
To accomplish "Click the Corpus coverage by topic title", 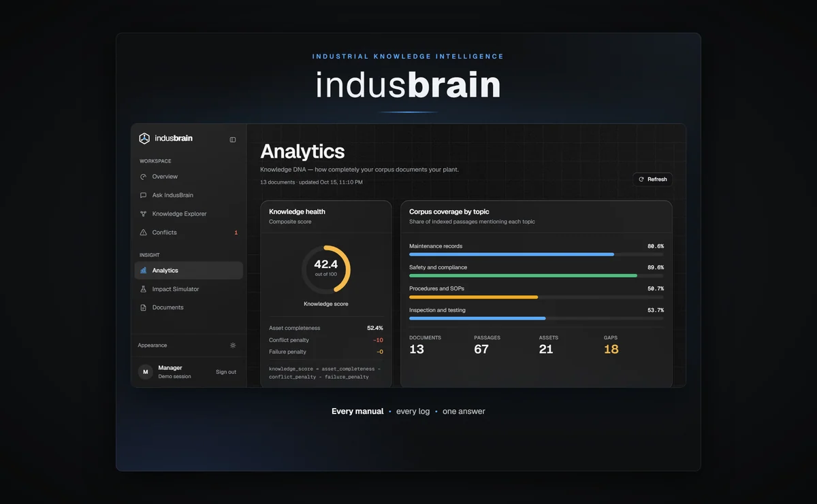I will click(x=449, y=212).
